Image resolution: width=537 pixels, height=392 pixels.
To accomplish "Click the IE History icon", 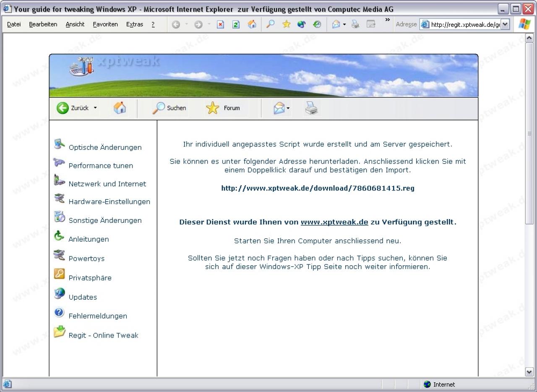I will click(x=318, y=24).
